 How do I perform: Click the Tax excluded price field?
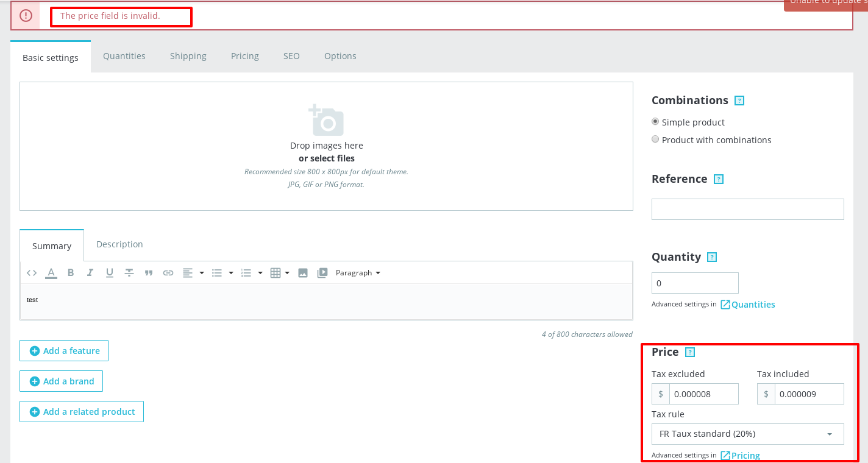click(x=704, y=394)
